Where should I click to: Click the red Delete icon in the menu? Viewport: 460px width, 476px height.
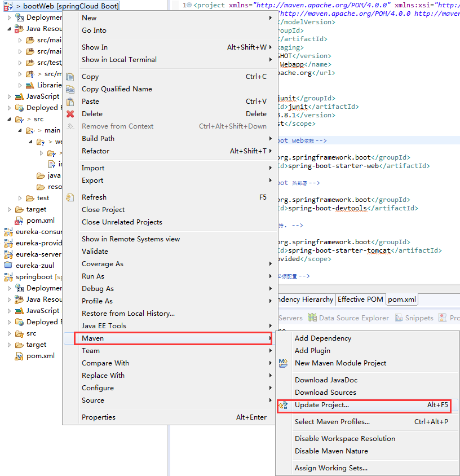[70, 113]
